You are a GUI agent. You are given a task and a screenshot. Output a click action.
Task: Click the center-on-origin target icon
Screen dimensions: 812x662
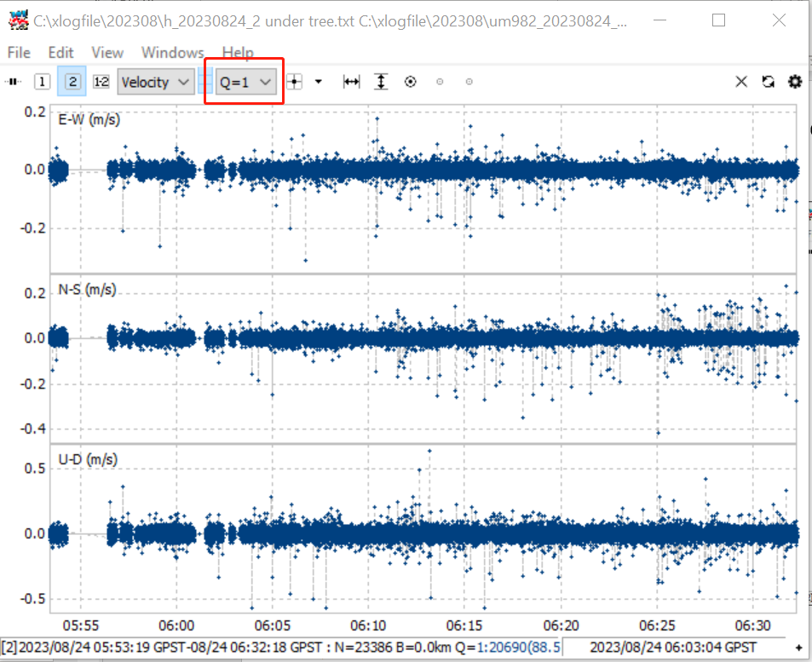click(410, 82)
